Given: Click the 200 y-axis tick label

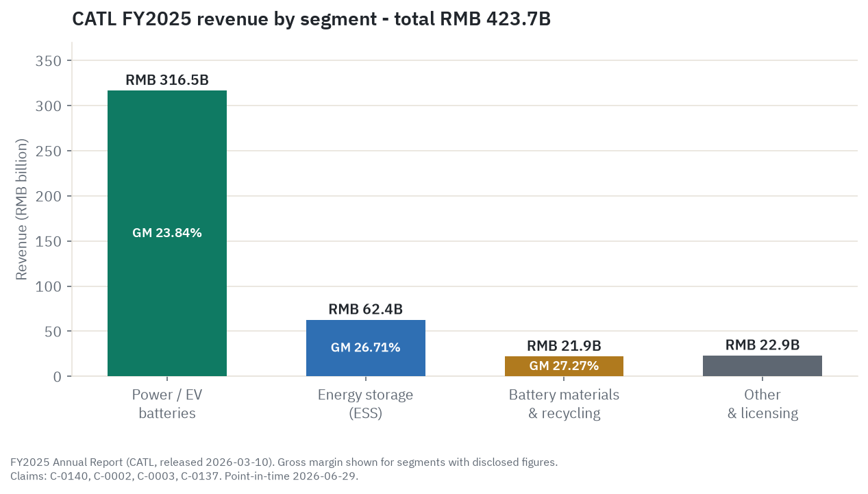Looking at the screenshot, I should [x=49, y=196].
